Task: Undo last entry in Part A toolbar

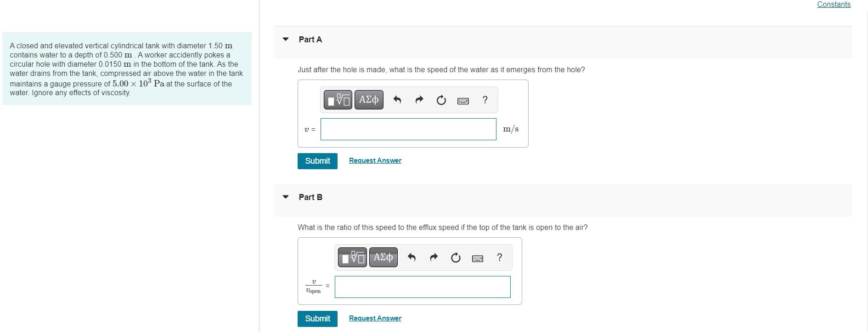Action: pos(397,100)
